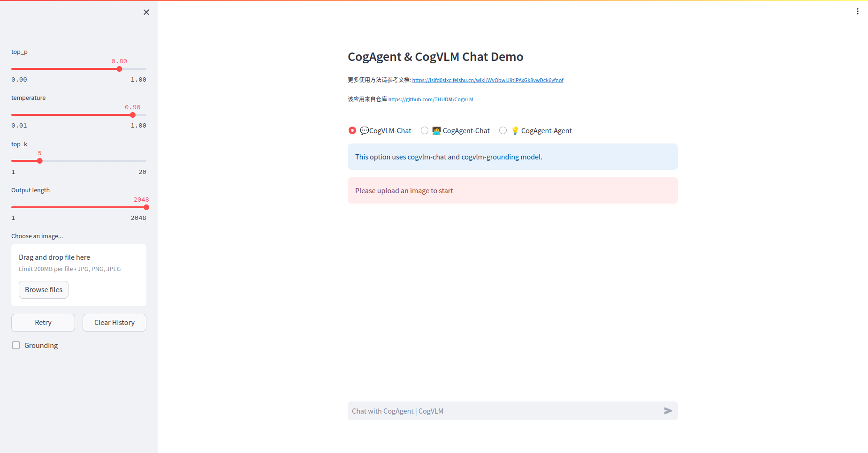Enable the Grounding checkbox
This screenshot has width=868, height=453.
click(x=16, y=345)
